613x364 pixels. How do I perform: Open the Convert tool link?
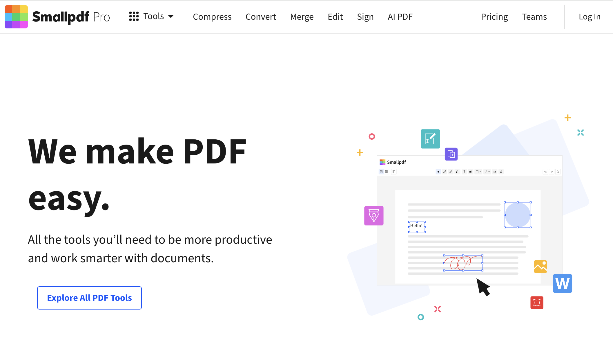tap(261, 17)
